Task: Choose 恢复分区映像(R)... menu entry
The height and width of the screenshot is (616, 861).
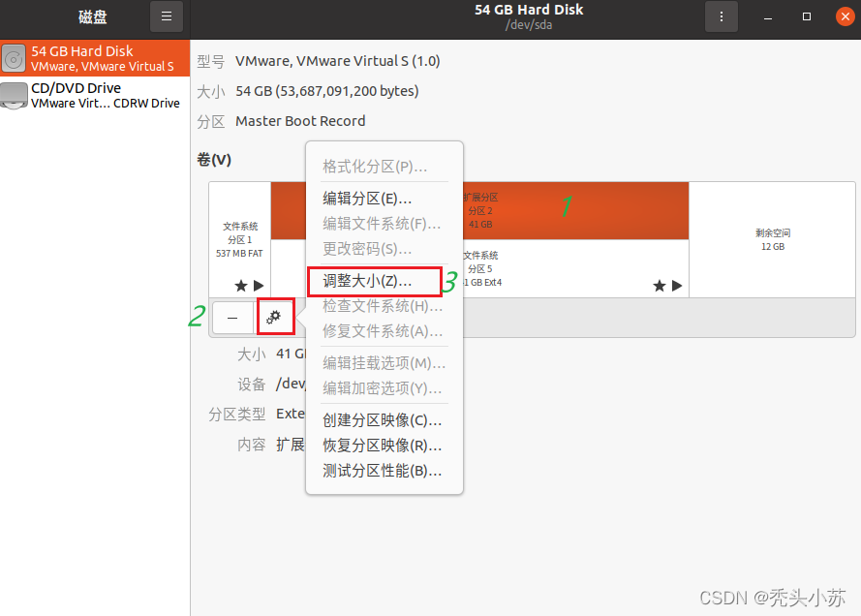Action: coord(383,446)
